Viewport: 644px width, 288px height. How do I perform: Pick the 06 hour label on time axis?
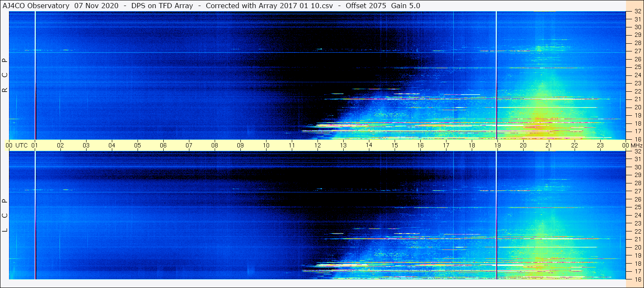(x=163, y=145)
